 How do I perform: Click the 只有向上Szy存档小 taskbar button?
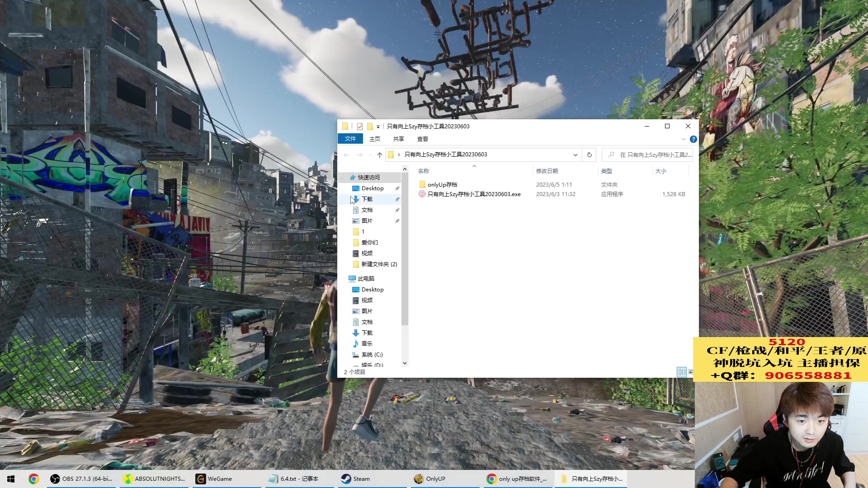point(591,479)
